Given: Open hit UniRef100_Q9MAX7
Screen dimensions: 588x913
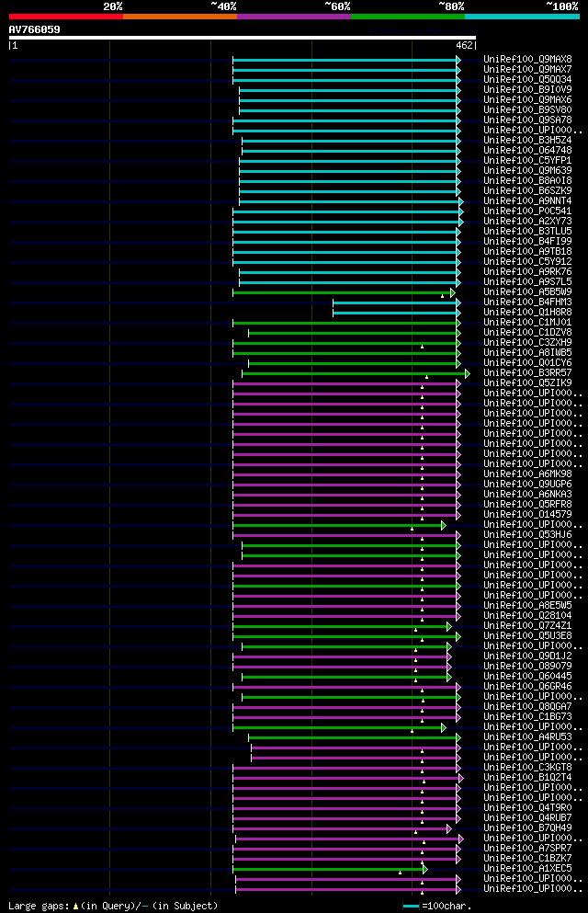Looking at the screenshot, I should 527,69.
